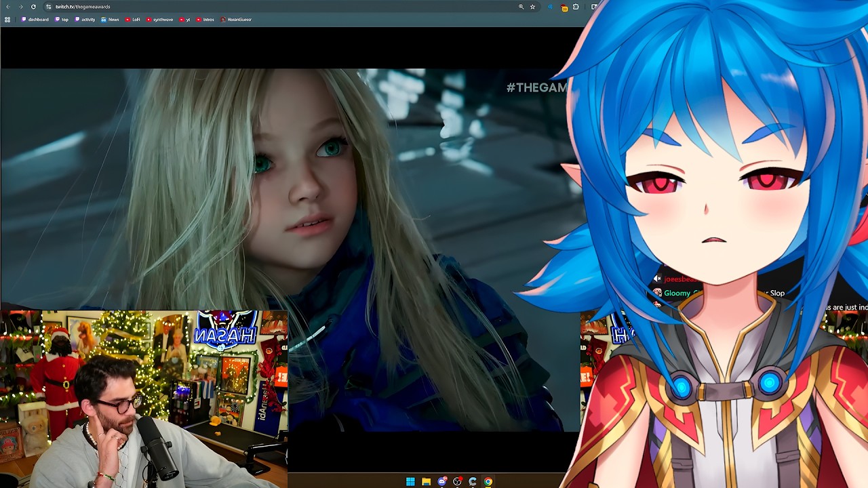This screenshot has height=488, width=868.
Task: Open the dashboard bookmark
Action: [x=35, y=20]
